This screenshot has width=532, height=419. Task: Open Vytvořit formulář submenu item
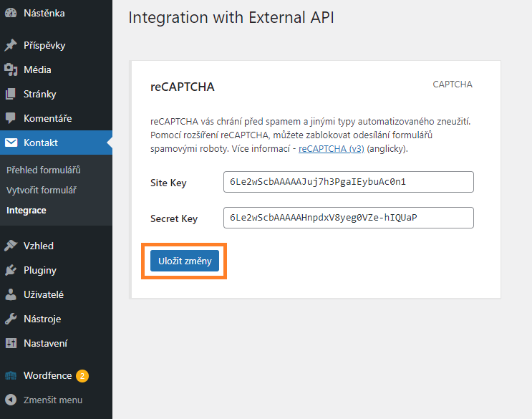[x=42, y=190]
